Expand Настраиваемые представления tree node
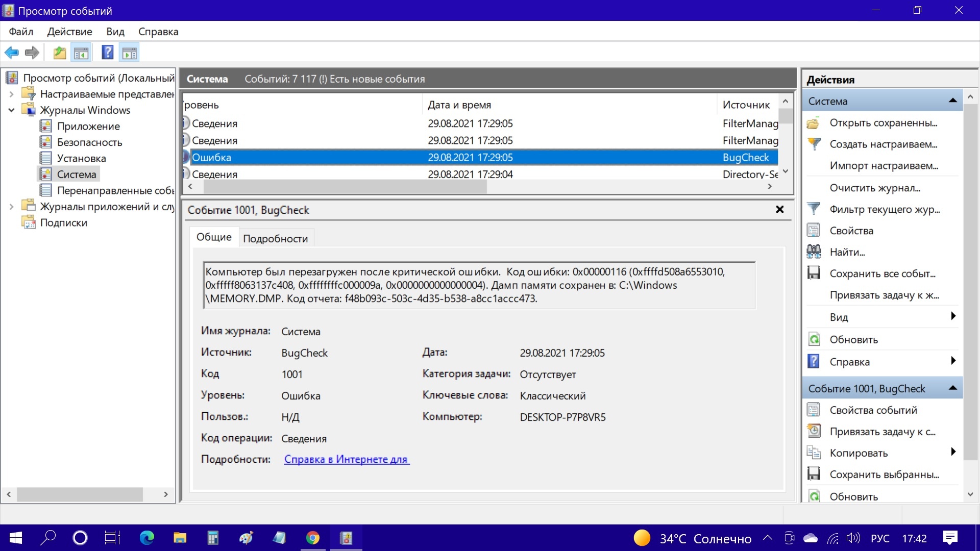 coord(11,94)
